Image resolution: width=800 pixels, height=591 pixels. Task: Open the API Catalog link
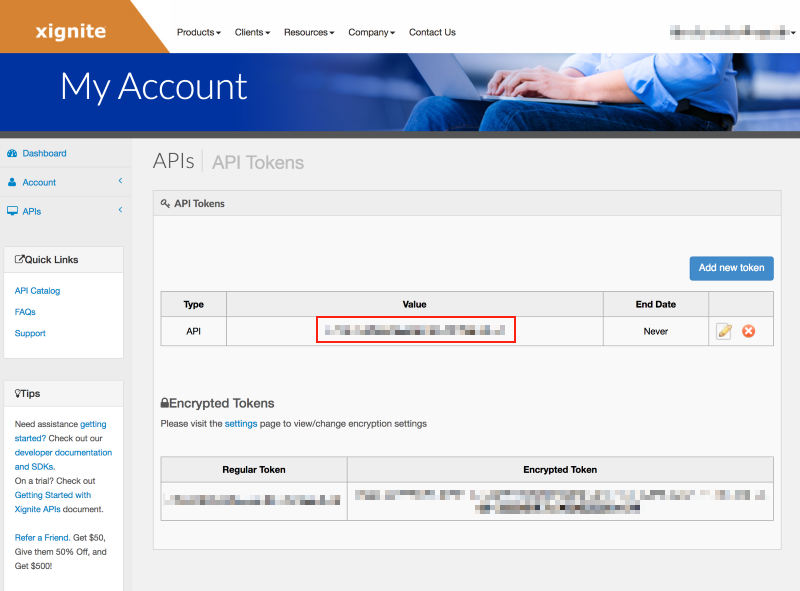coord(37,290)
